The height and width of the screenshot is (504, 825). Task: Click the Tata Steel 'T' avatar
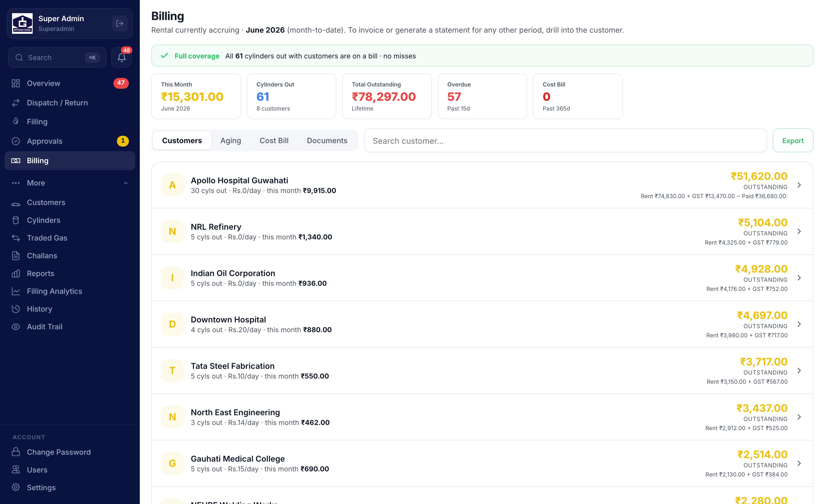(172, 371)
